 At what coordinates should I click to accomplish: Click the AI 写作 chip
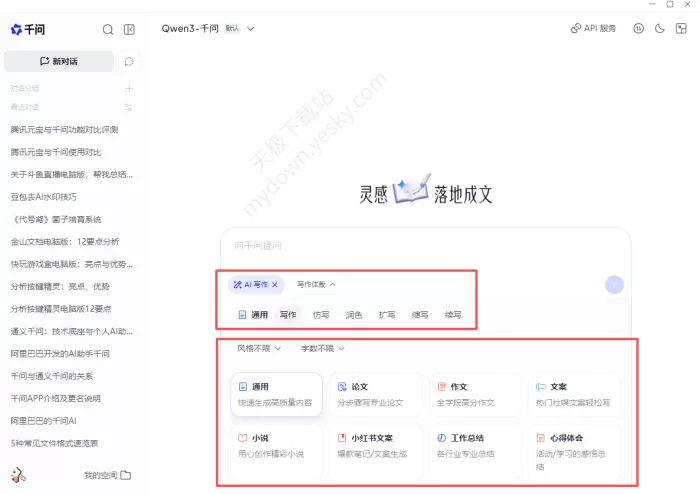point(256,284)
